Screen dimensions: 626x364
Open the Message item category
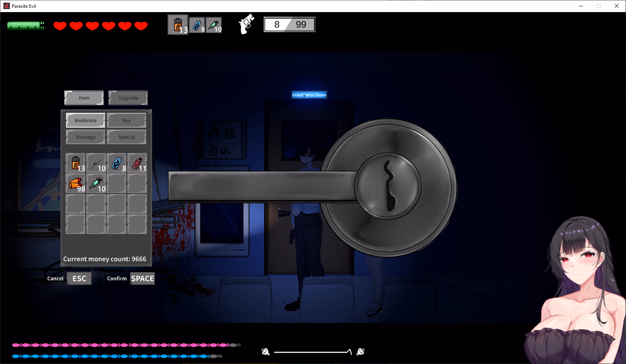pyautogui.click(x=86, y=137)
